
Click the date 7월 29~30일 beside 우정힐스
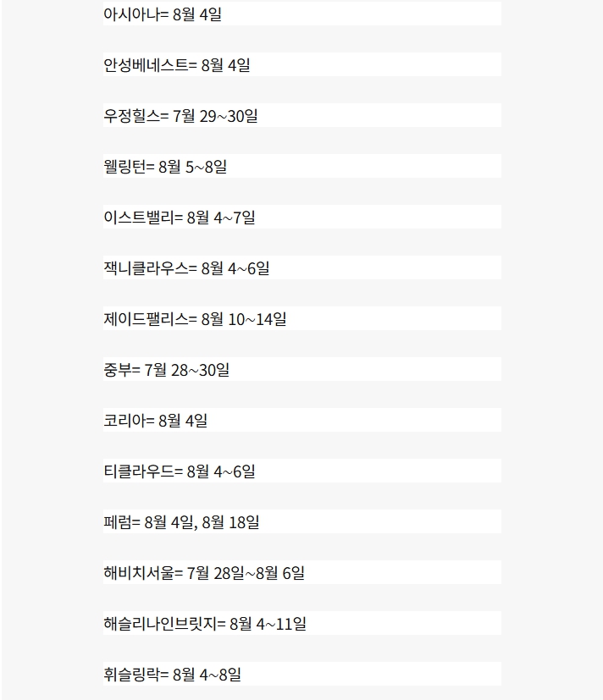[215, 116]
